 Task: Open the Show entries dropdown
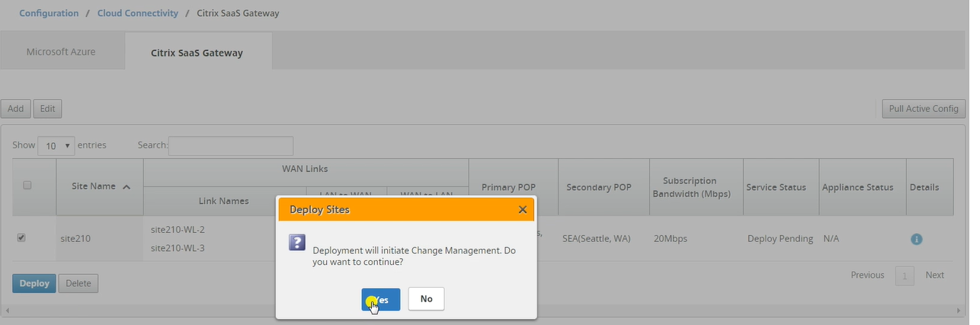56,145
